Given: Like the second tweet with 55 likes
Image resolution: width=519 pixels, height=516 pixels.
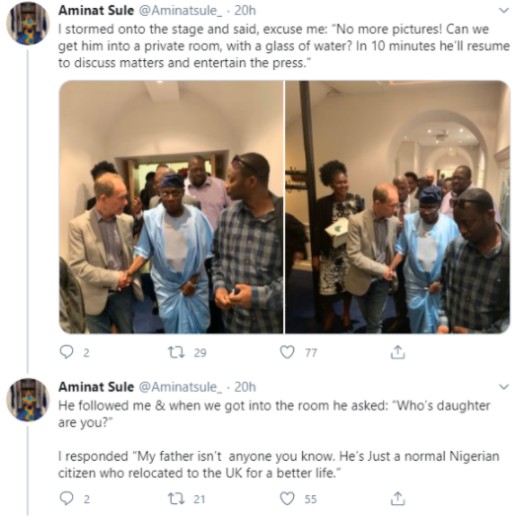Looking at the screenshot, I should pyautogui.click(x=287, y=499).
